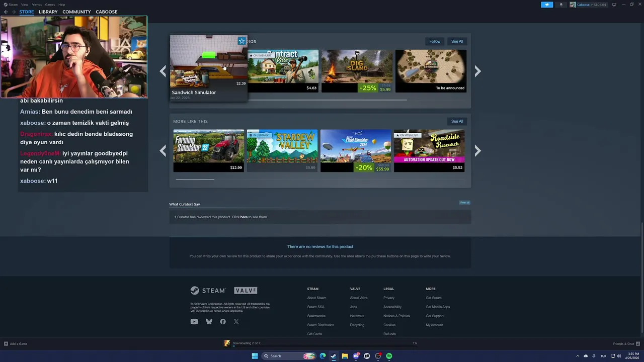Open the Stardew Valley thumbnail
Viewport: 644px width, 362px height.
pyautogui.click(x=282, y=151)
